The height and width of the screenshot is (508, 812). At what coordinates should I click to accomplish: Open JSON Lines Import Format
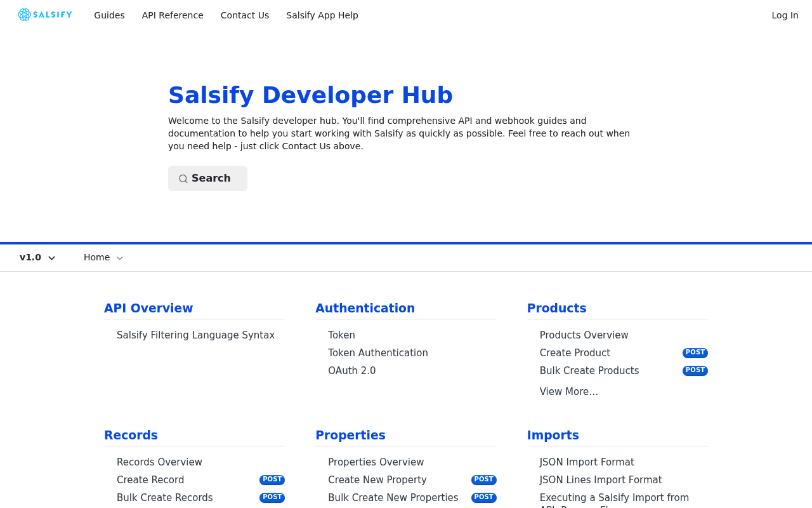point(601,480)
